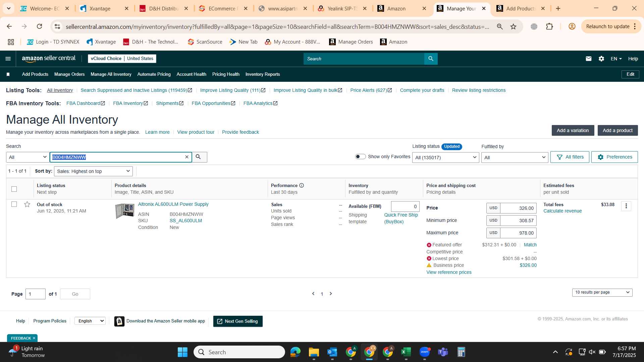Open the row actions three-dot menu
Image resolution: width=644 pixels, height=362 pixels.
(626, 206)
